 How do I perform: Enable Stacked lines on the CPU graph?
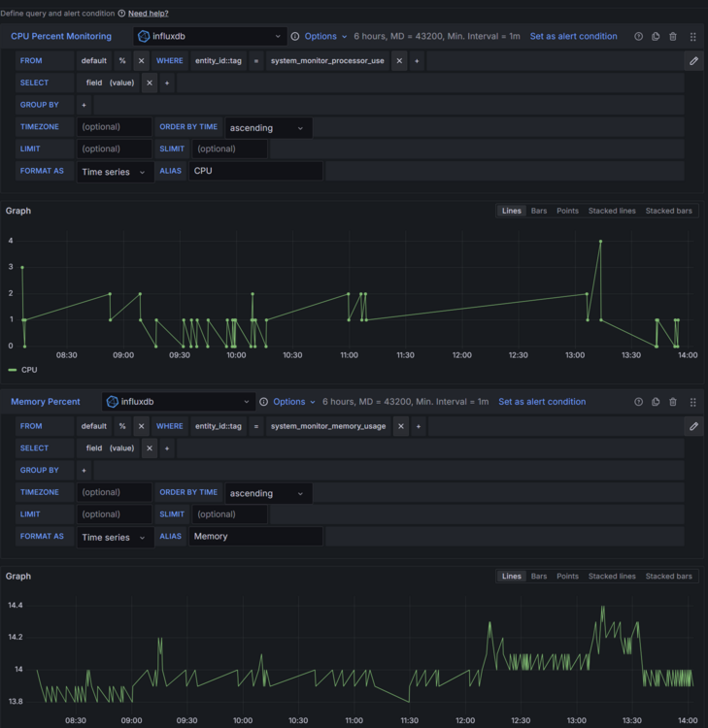[x=612, y=211]
